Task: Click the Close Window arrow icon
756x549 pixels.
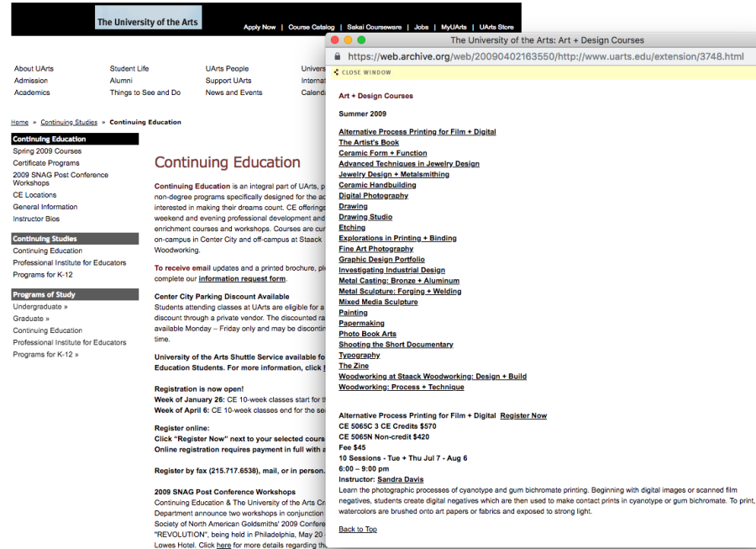Action: pyautogui.click(x=336, y=72)
